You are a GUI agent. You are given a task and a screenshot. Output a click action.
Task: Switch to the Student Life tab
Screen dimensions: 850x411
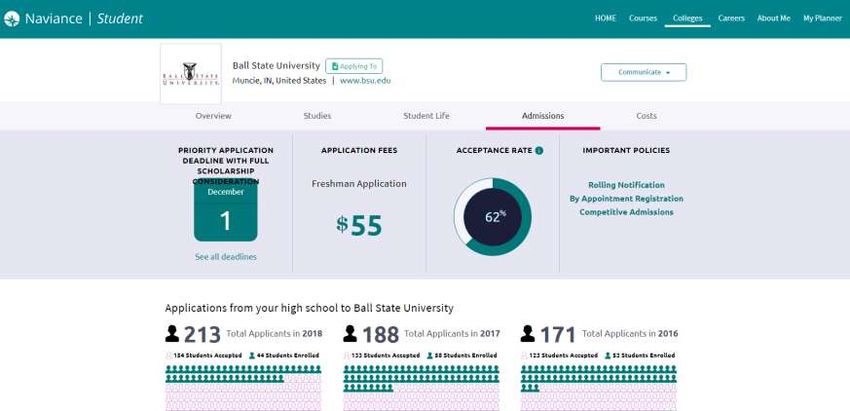click(426, 116)
